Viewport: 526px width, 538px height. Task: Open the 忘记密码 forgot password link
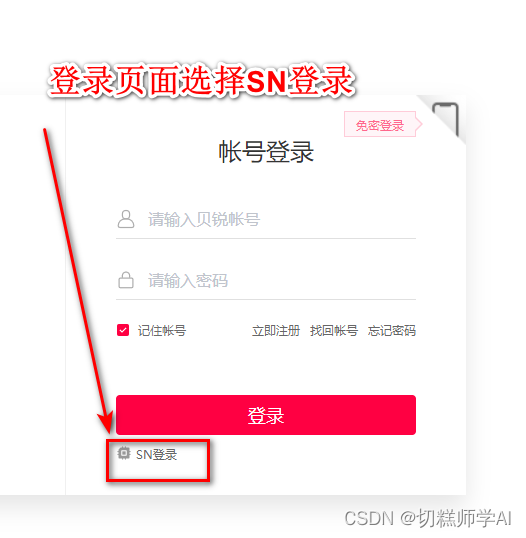pos(392,331)
